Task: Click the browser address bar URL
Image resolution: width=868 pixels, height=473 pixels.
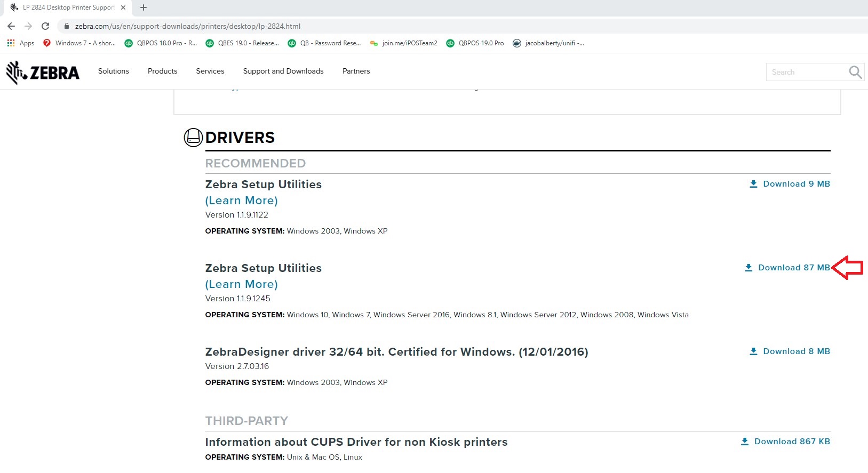Action: (x=188, y=26)
